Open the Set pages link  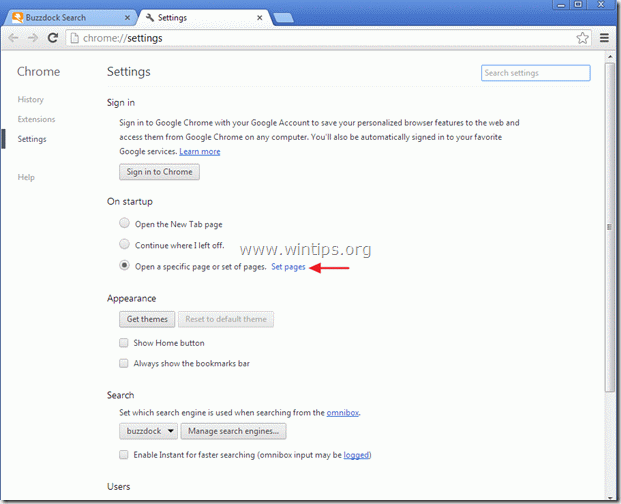click(x=288, y=267)
